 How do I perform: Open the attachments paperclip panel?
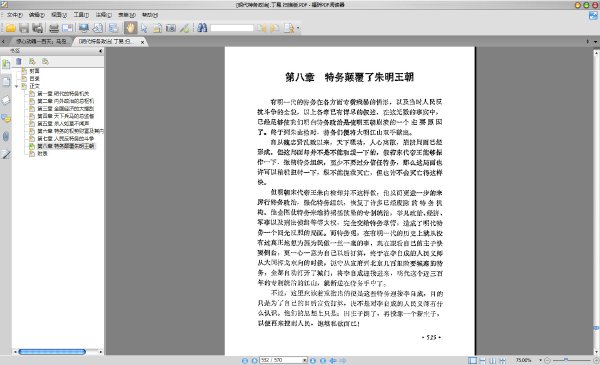click(x=6, y=136)
